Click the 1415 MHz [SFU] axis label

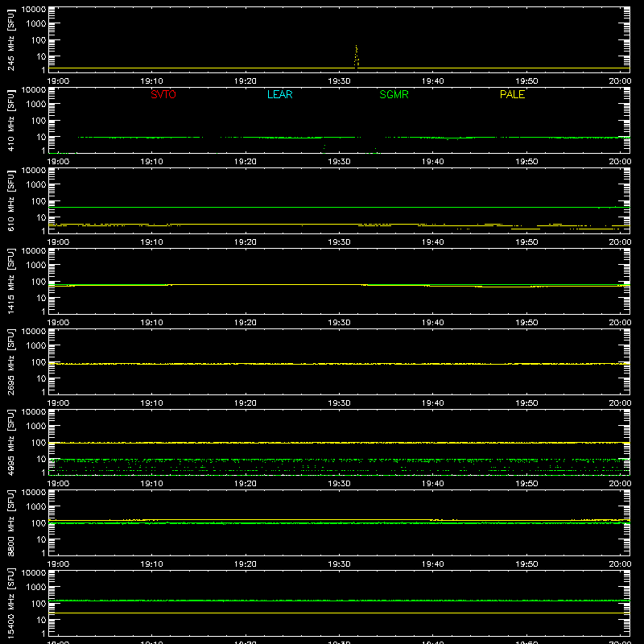click(10, 281)
